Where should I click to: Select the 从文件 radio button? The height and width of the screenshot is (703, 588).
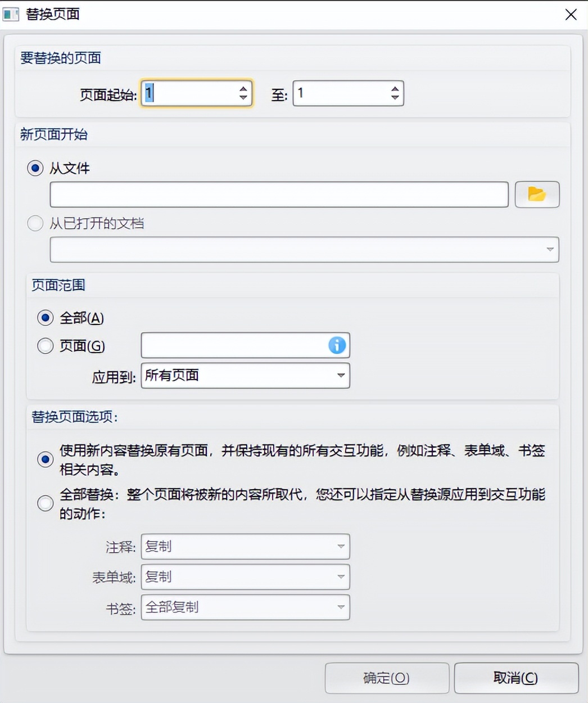pos(35,168)
